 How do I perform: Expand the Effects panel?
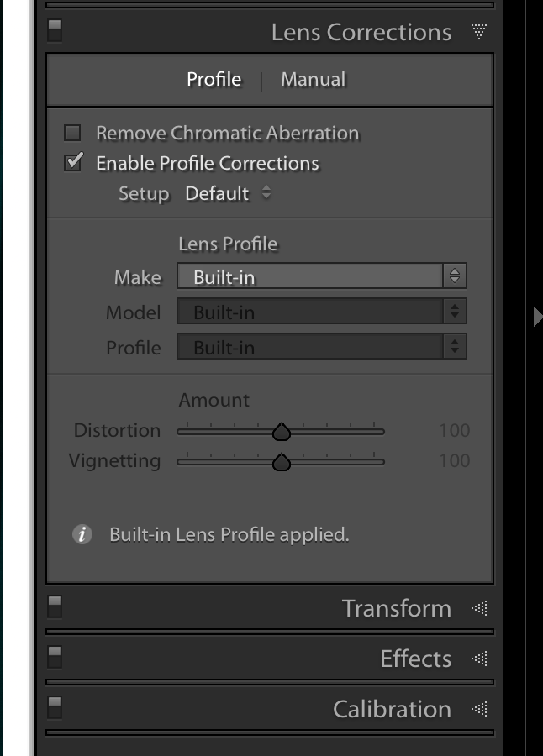click(x=479, y=659)
